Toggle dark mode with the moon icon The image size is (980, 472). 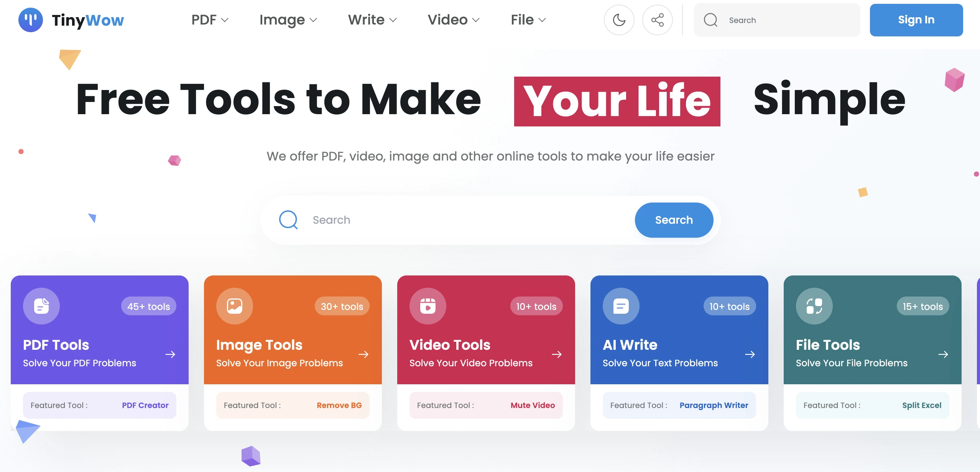pos(619,20)
